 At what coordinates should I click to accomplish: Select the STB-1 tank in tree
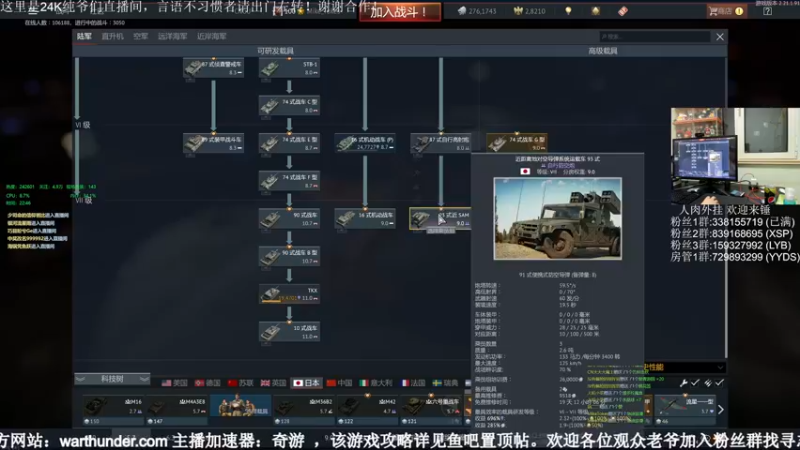(x=289, y=68)
